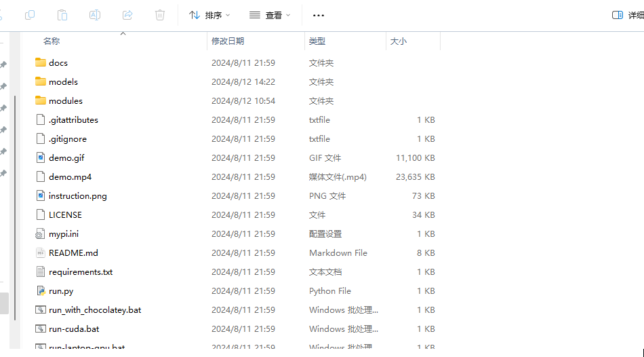Viewport: 644px width, 357px height.
Task: Click the Delete trash can icon
Action: coord(160,15)
